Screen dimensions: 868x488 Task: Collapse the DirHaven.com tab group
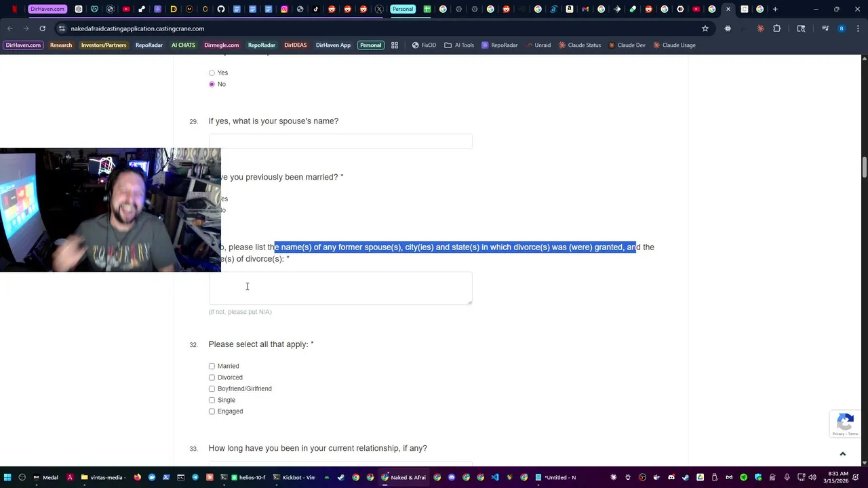tap(47, 9)
